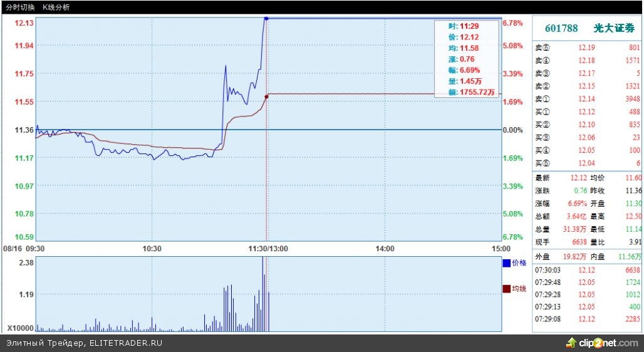Select the 07:30:03 trade record
The image size is (644, 352).
pyautogui.click(x=587, y=270)
